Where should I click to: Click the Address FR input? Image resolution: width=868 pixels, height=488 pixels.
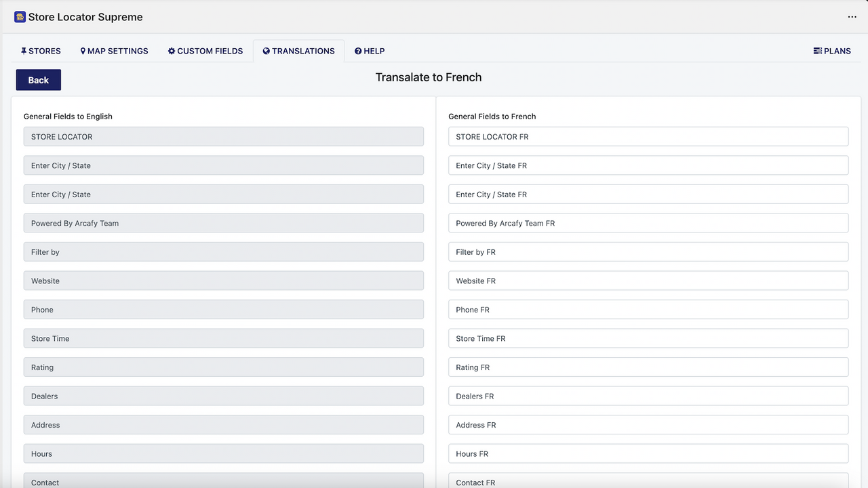pyautogui.click(x=648, y=424)
